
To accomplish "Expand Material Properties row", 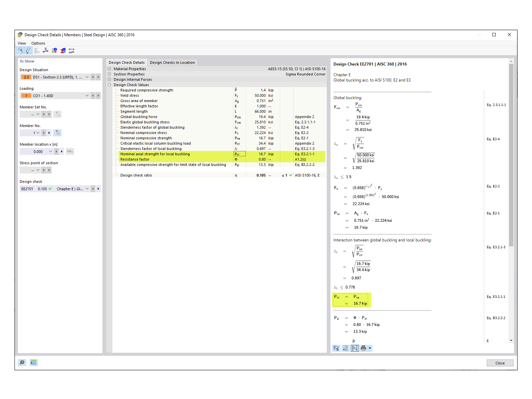I will click(x=109, y=69).
